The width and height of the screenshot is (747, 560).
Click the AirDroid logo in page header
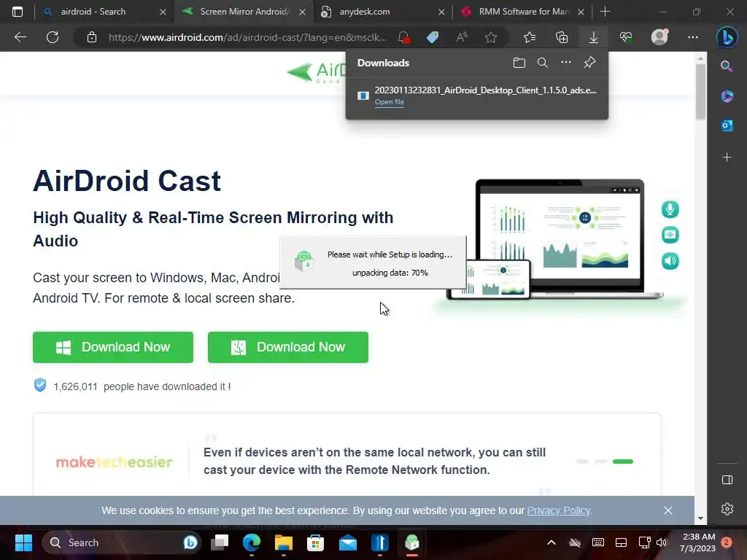(316, 72)
